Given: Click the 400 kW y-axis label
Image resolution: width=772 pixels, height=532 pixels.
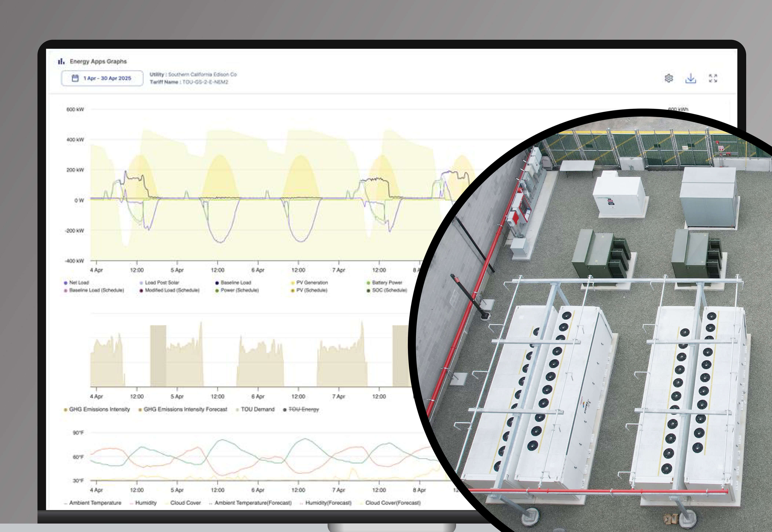Looking at the screenshot, I should (75, 140).
